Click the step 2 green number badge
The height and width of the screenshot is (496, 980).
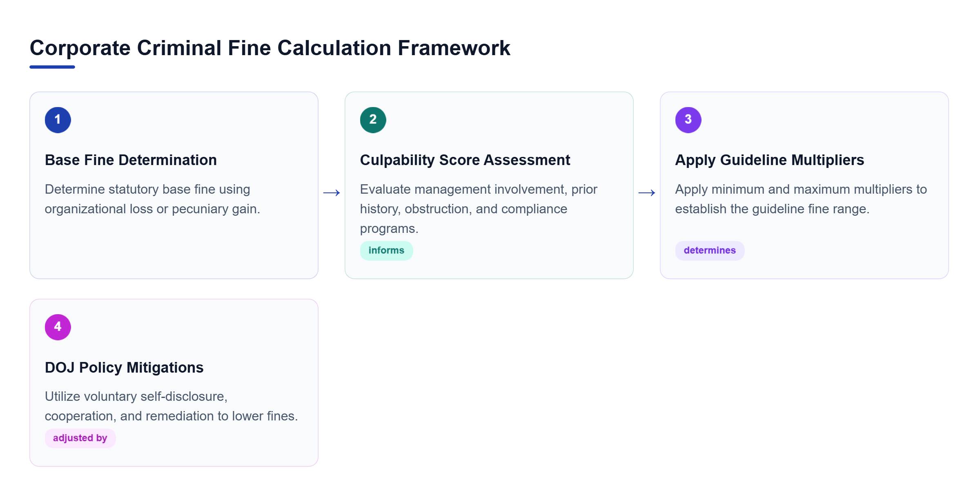373,120
